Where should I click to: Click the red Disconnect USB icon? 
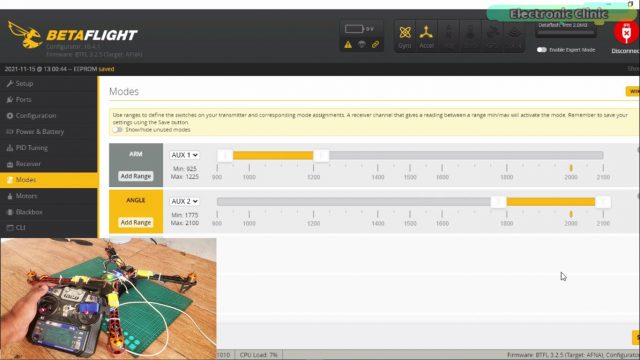pos(626,33)
